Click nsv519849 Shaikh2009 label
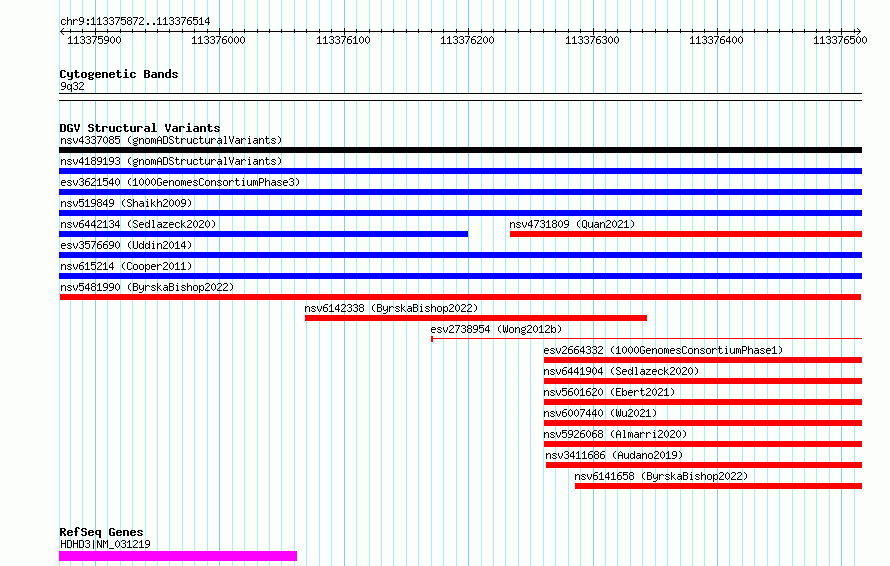Image resolution: width=890 pixels, height=566 pixels. [x=126, y=203]
